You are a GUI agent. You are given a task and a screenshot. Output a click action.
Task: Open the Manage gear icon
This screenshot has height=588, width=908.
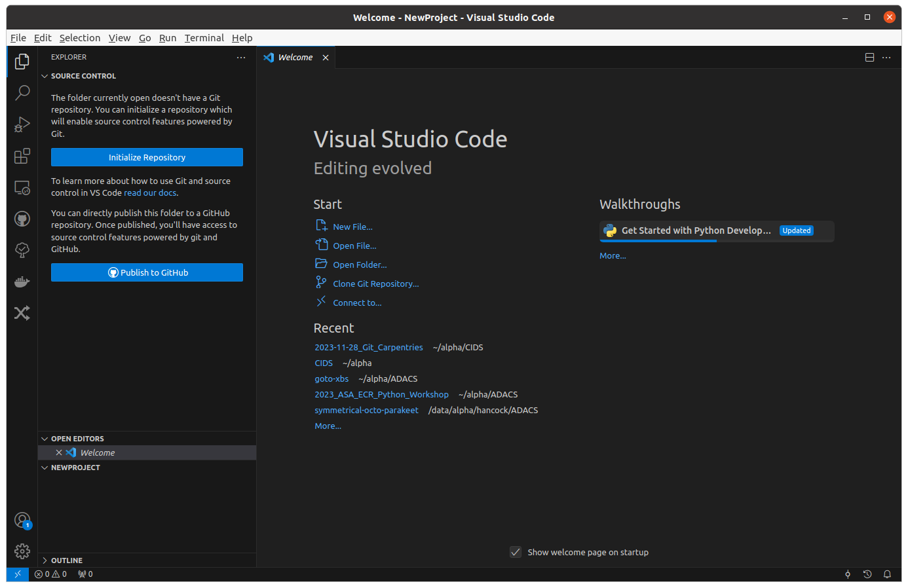(x=22, y=551)
